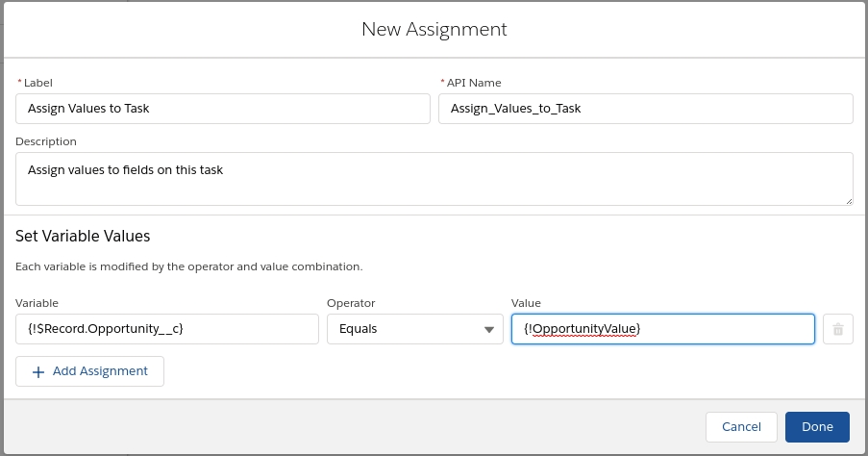Image resolution: width=868 pixels, height=456 pixels.
Task: Open the Equals operator combo box
Action: coord(413,329)
